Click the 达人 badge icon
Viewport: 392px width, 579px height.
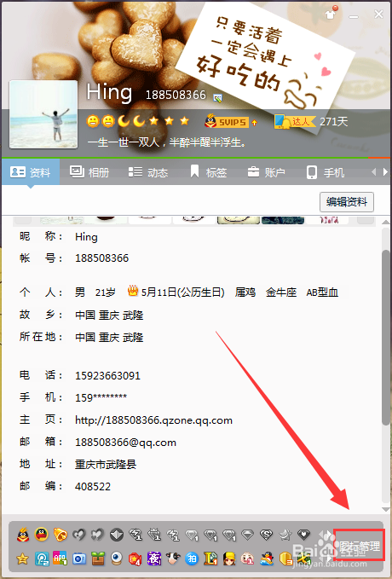click(x=295, y=121)
